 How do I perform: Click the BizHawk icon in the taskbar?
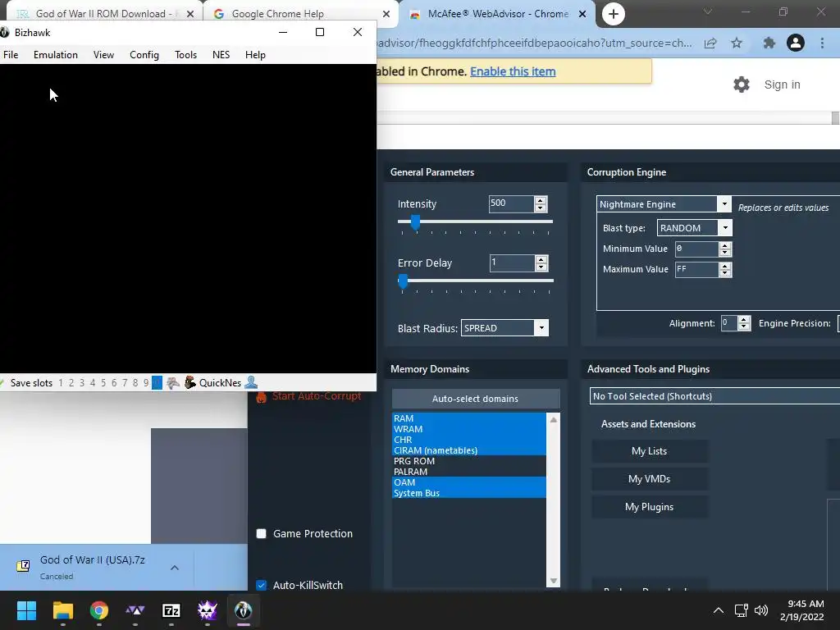pos(243,610)
